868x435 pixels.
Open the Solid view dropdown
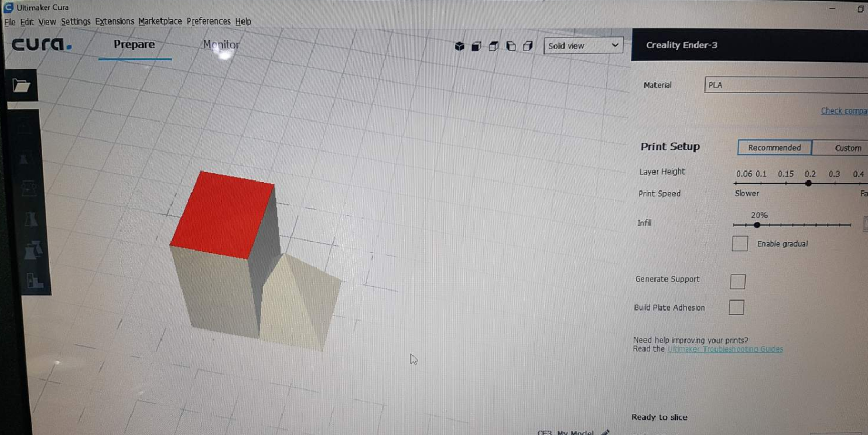pyautogui.click(x=583, y=46)
